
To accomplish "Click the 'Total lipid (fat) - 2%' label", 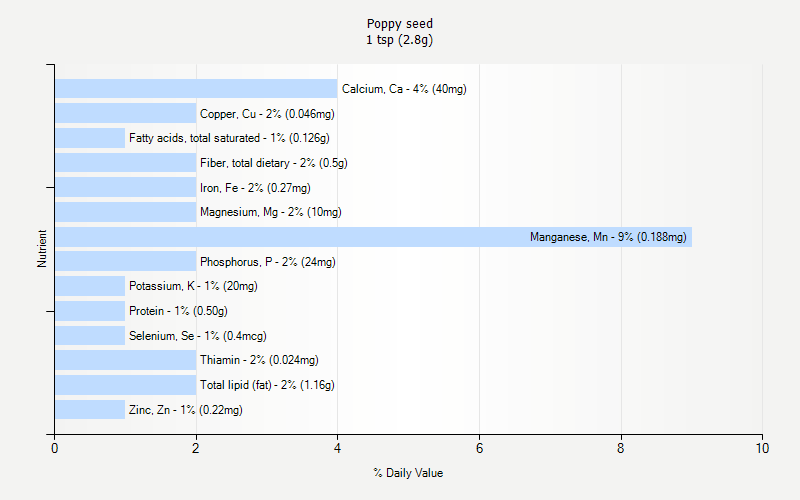I will click(248, 385).
